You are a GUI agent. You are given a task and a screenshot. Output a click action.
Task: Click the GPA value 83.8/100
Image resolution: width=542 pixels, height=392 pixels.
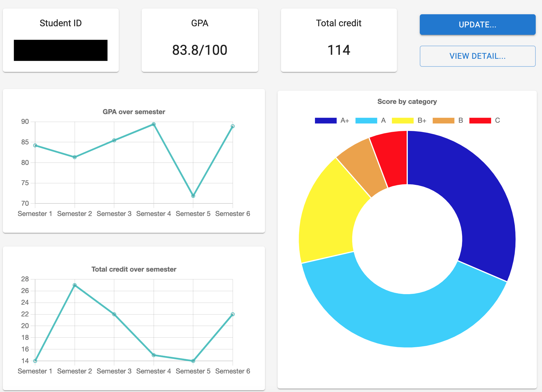(200, 50)
